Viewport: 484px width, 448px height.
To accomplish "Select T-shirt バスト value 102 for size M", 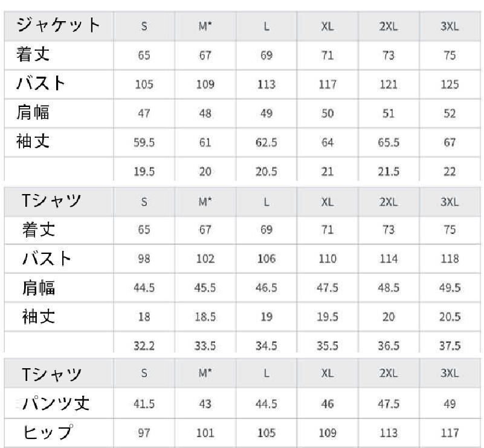I will 205,259.
